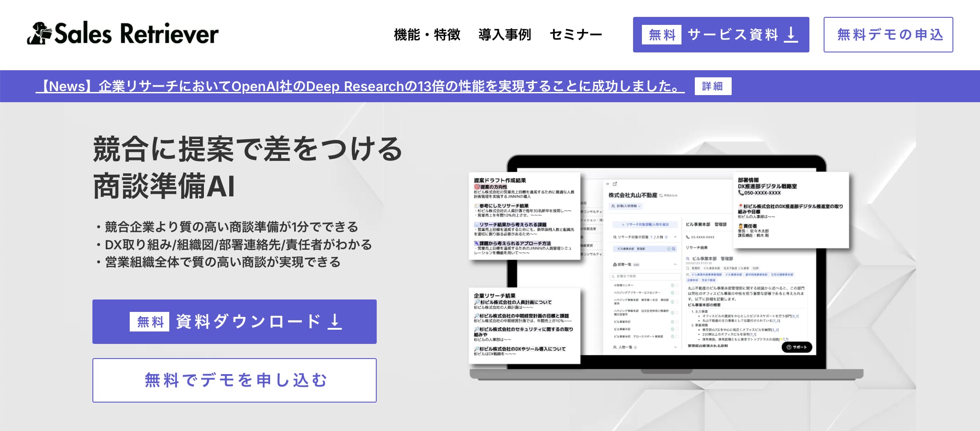Image resolution: width=980 pixels, height=431 pixels.
Task: Click phone icon next to 050-XXXX-XXXX
Action: tap(741, 193)
